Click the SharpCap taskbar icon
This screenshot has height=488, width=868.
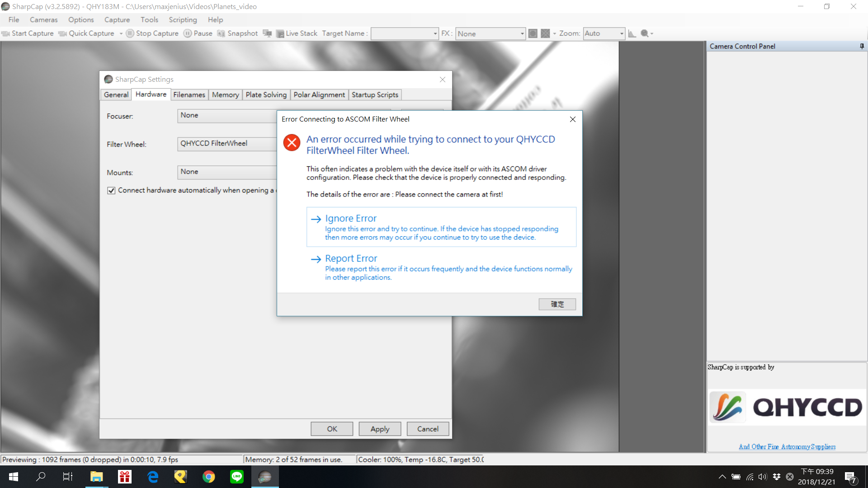tap(265, 477)
